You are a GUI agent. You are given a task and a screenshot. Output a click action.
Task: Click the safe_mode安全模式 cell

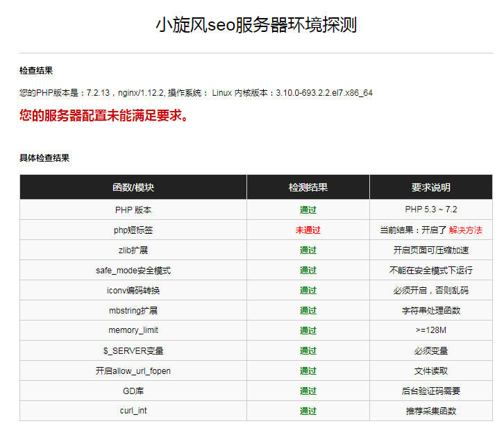pyautogui.click(x=133, y=271)
